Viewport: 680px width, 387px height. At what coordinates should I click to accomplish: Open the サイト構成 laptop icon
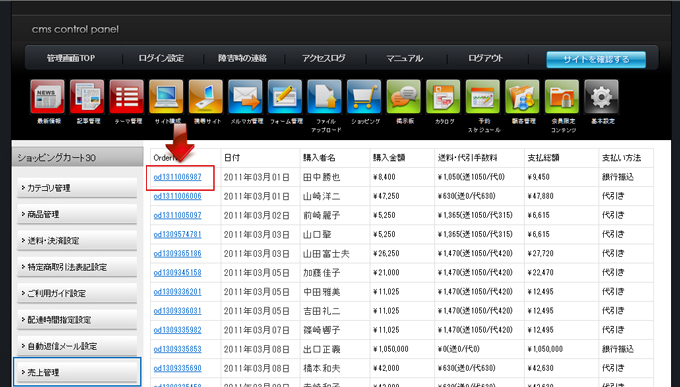[166, 96]
